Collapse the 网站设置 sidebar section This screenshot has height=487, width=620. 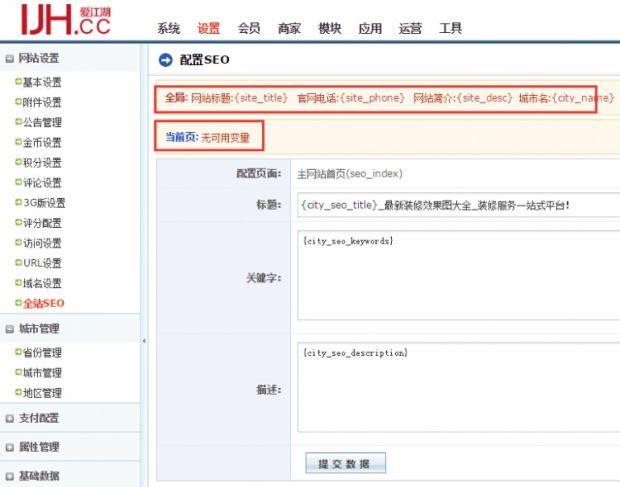tap(9, 59)
